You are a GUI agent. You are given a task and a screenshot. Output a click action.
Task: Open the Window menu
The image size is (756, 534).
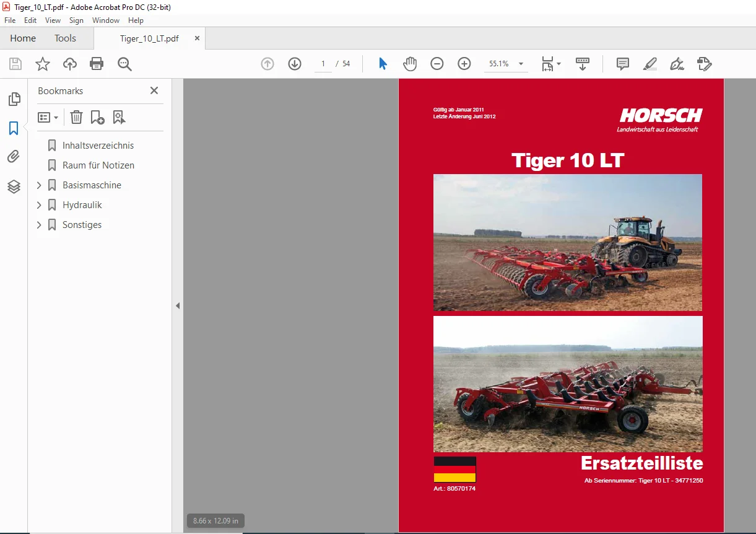(106, 20)
